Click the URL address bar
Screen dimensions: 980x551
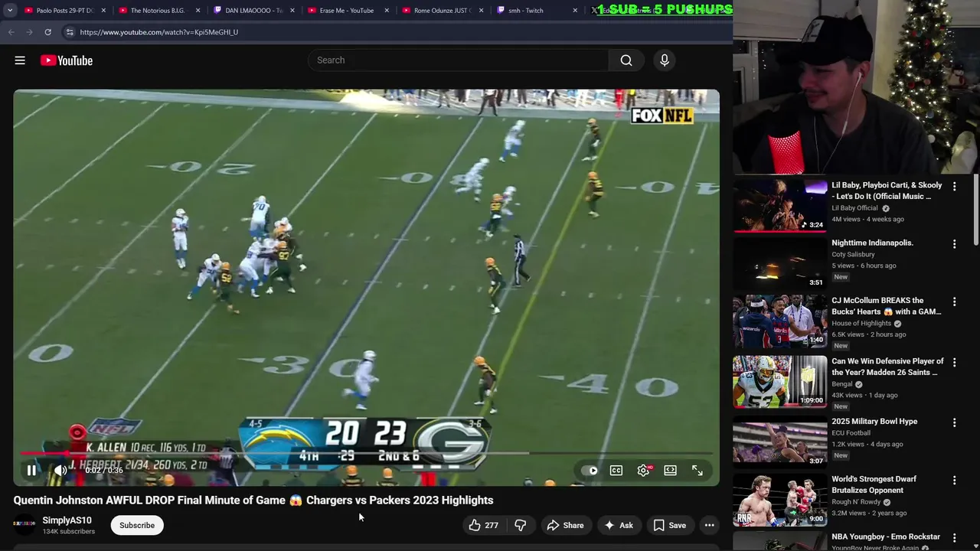pos(398,32)
